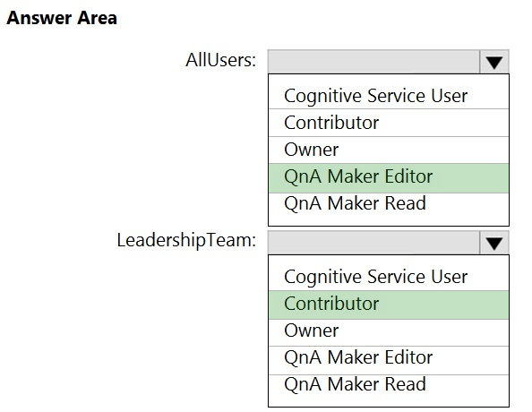Click blank space below AllUsers QnA Maker Read
This screenshot has height=412, width=532.
(x=389, y=219)
